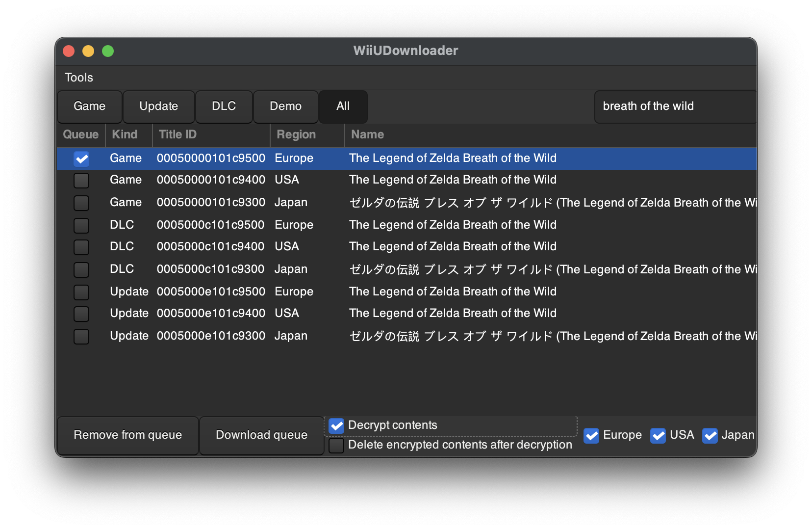Screen dimensions: 812x530
Task: Sort by the Kind column header
Action: (x=128, y=134)
